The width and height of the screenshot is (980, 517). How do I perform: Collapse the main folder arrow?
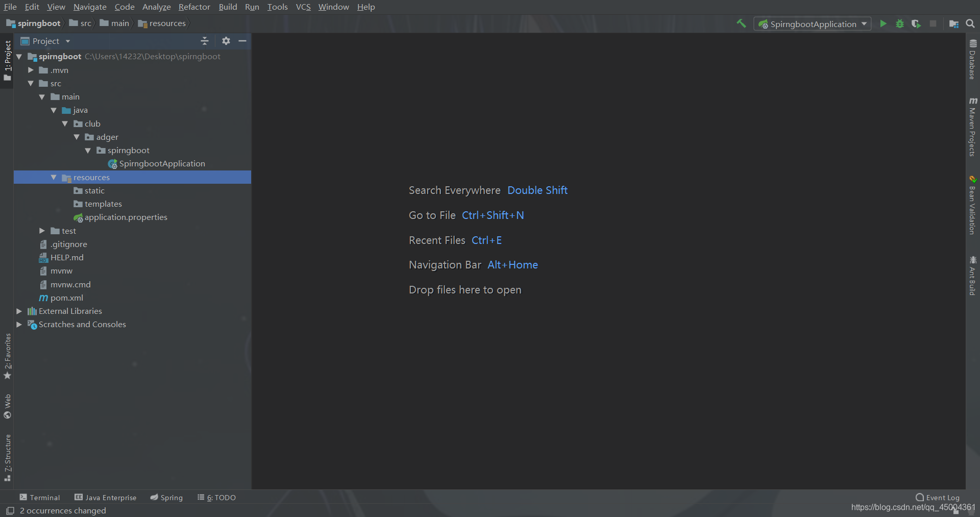(42, 97)
